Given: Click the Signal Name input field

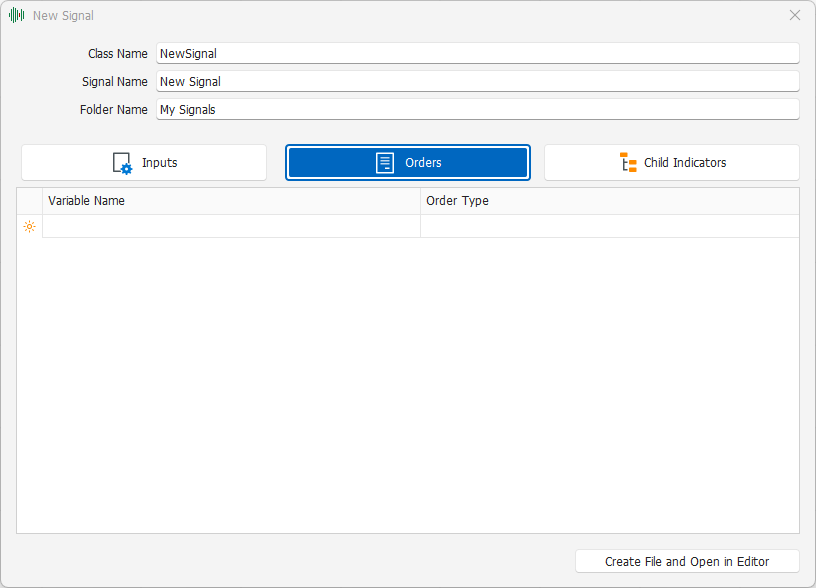Looking at the screenshot, I should [478, 82].
